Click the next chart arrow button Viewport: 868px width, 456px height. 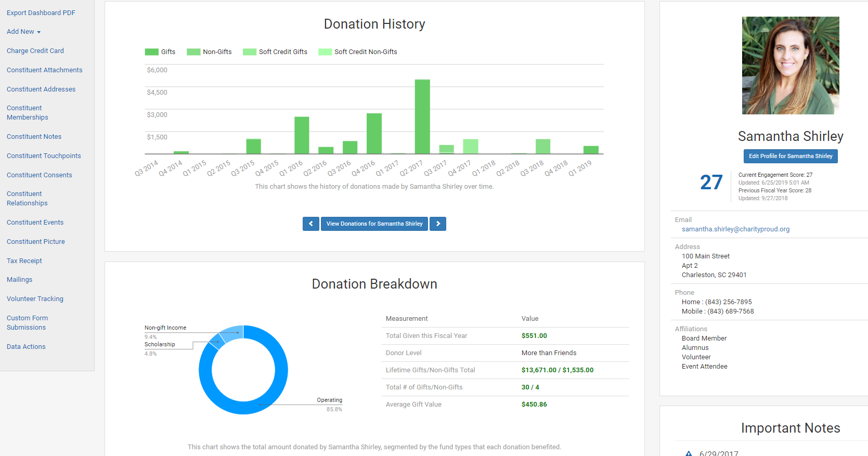pos(438,224)
